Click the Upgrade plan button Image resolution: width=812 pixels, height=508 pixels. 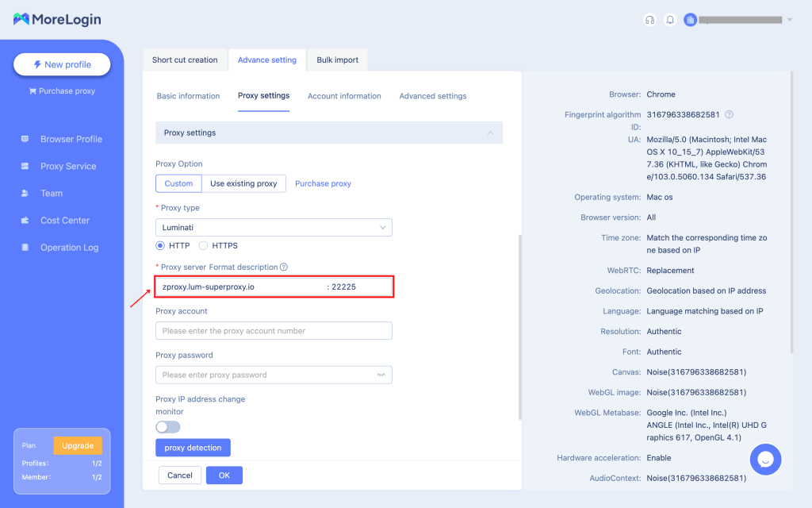coord(78,446)
